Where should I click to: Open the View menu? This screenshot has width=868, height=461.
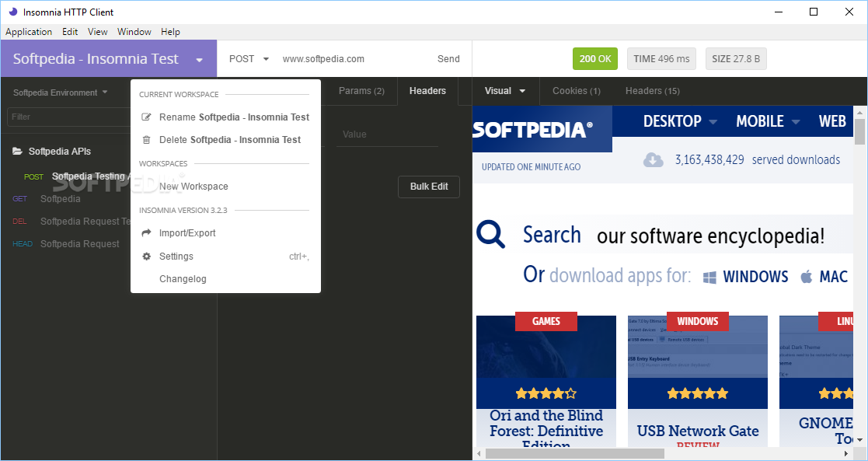tap(97, 32)
